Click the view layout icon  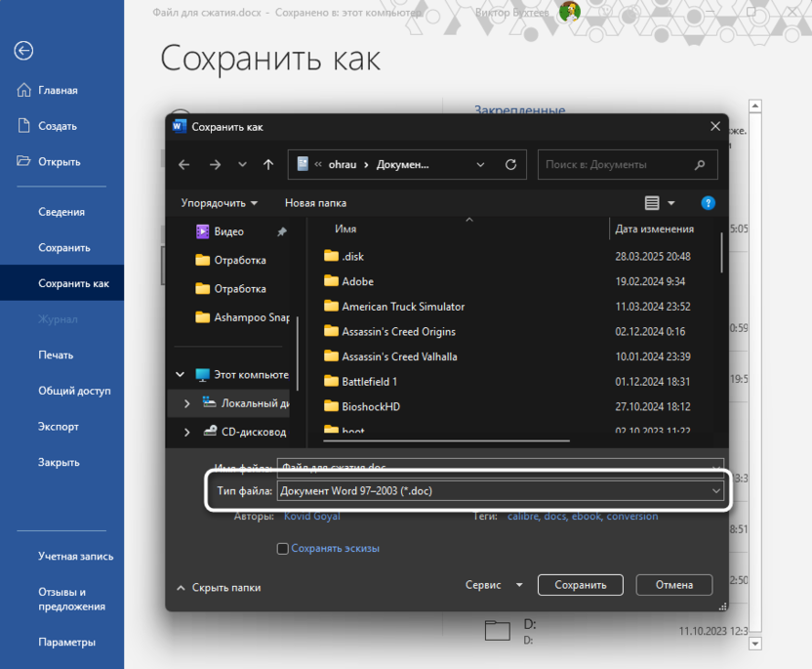click(653, 203)
